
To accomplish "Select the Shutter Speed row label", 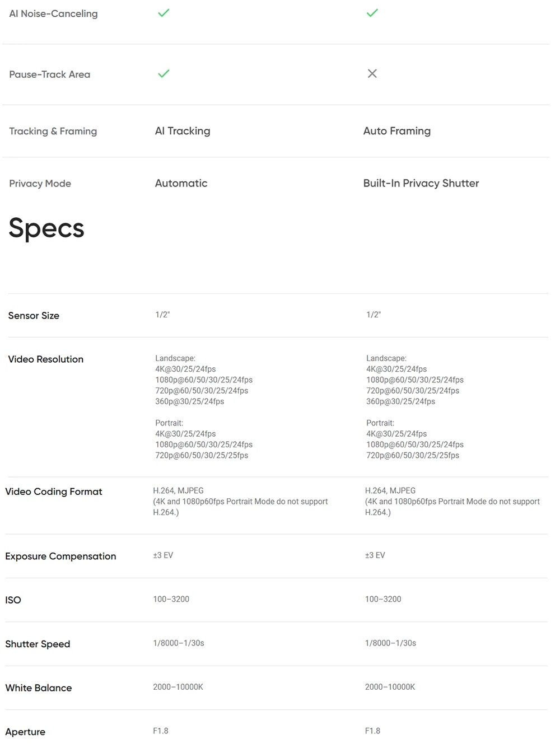I will [x=38, y=644].
